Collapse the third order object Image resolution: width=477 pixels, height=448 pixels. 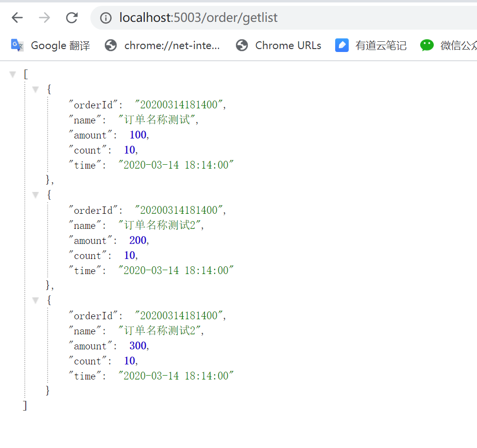pos(35,300)
